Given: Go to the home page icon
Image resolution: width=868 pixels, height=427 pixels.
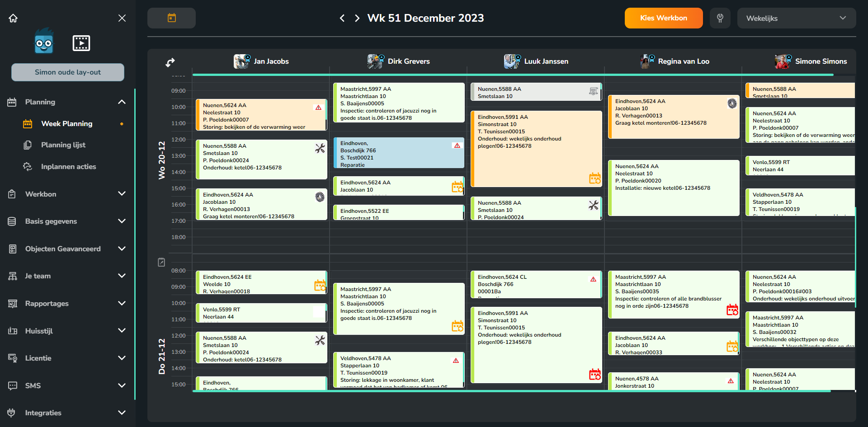Looking at the screenshot, I should [13, 18].
